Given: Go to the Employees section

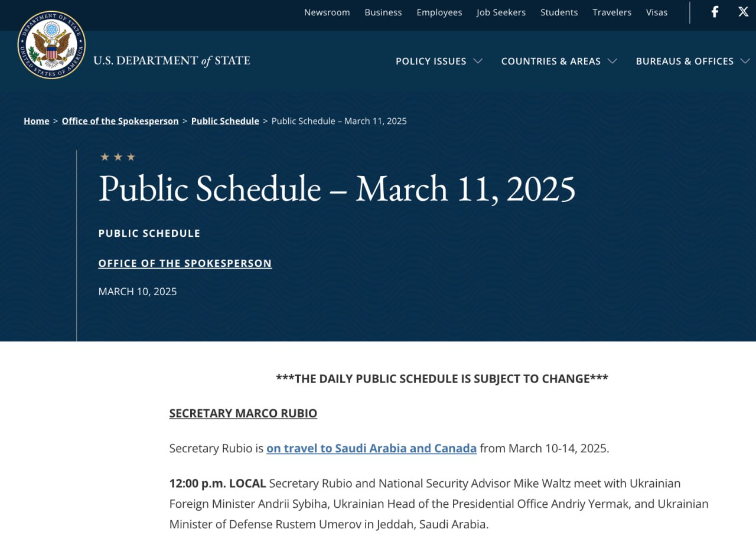Looking at the screenshot, I should click(x=439, y=12).
